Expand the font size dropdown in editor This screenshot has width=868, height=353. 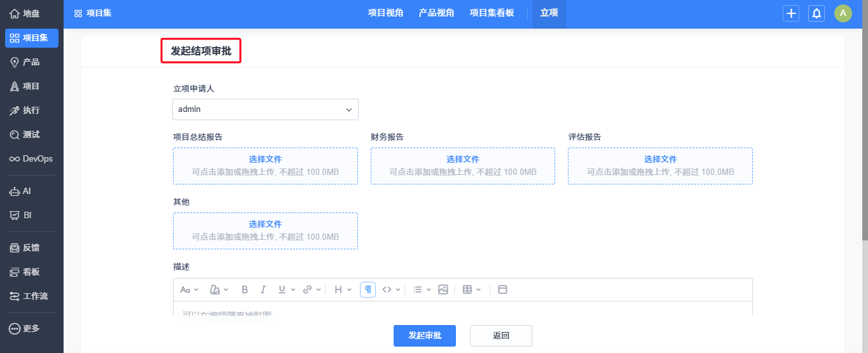tap(189, 289)
